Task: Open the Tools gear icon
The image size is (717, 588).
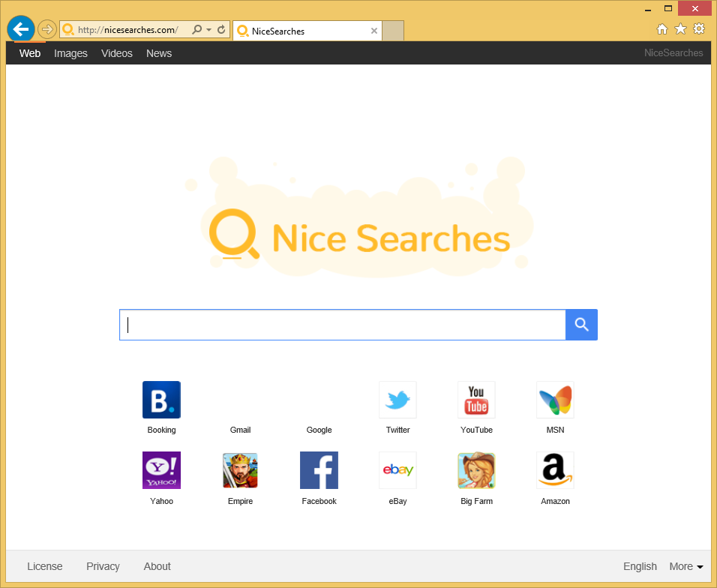Action: [x=699, y=28]
